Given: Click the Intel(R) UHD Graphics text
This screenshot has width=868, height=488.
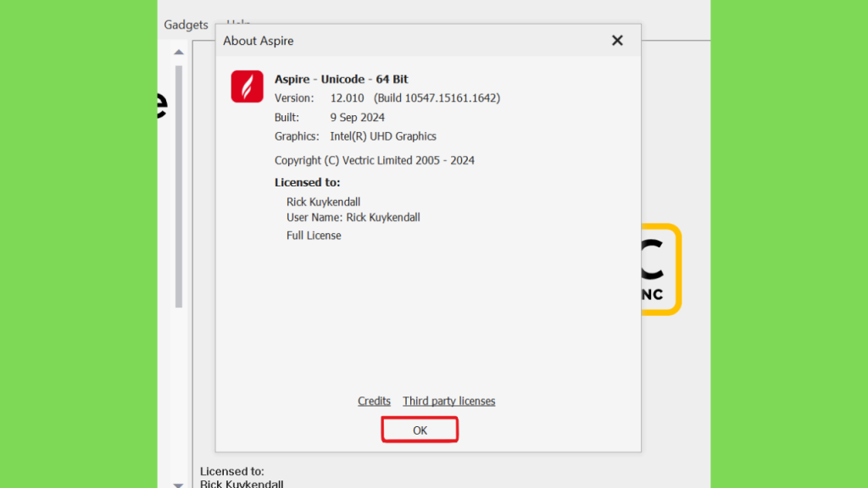Looking at the screenshot, I should [x=383, y=136].
